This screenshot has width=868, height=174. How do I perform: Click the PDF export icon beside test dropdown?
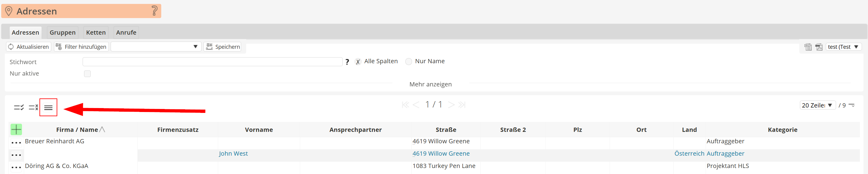click(819, 47)
